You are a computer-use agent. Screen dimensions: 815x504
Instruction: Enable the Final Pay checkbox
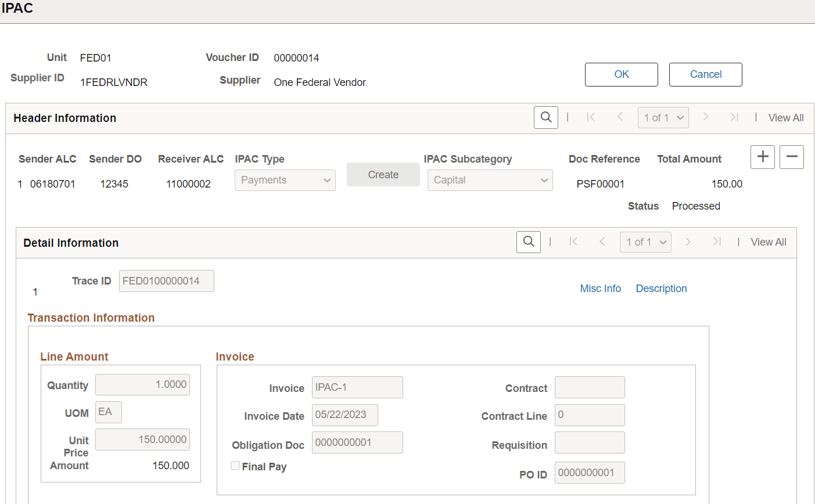[x=235, y=466]
